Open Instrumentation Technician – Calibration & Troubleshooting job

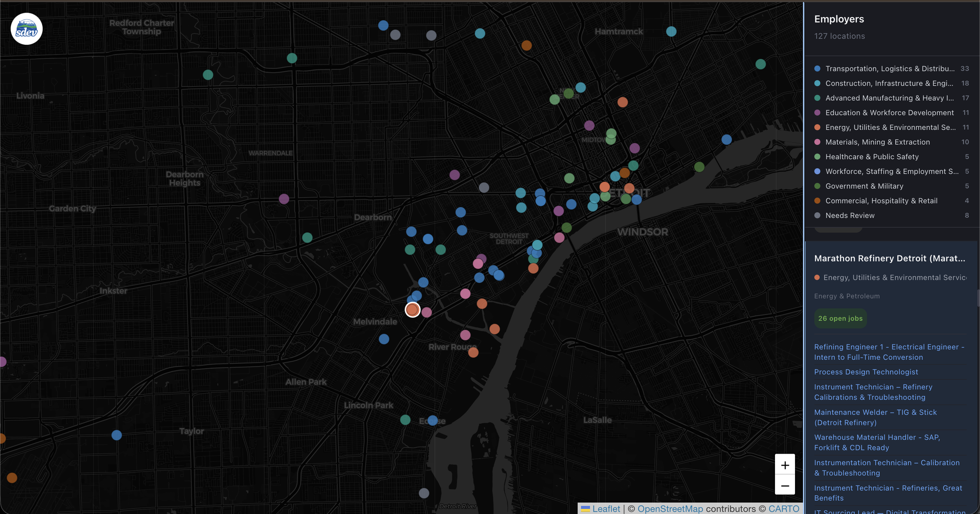pos(887,468)
